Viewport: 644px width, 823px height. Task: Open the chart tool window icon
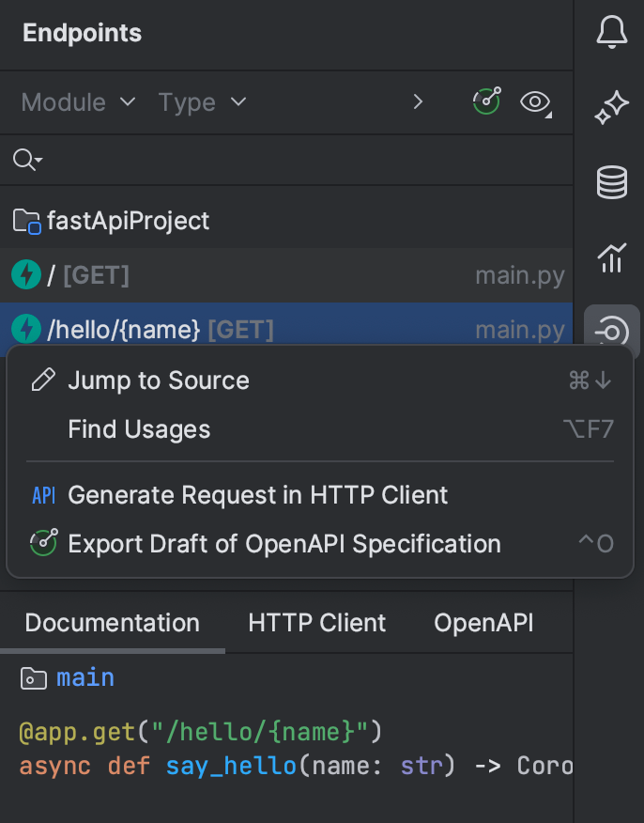[x=612, y=256]
